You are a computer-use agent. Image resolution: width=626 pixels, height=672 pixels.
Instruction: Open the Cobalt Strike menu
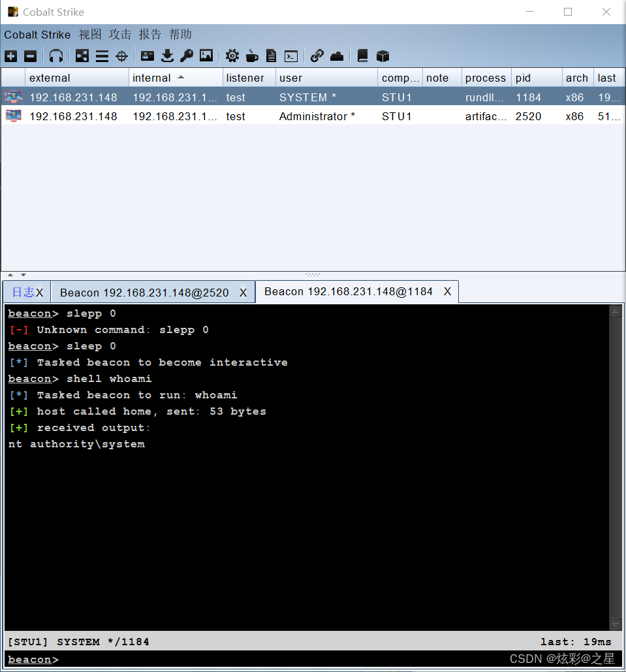pyautogui.click(x=37, y=35)
